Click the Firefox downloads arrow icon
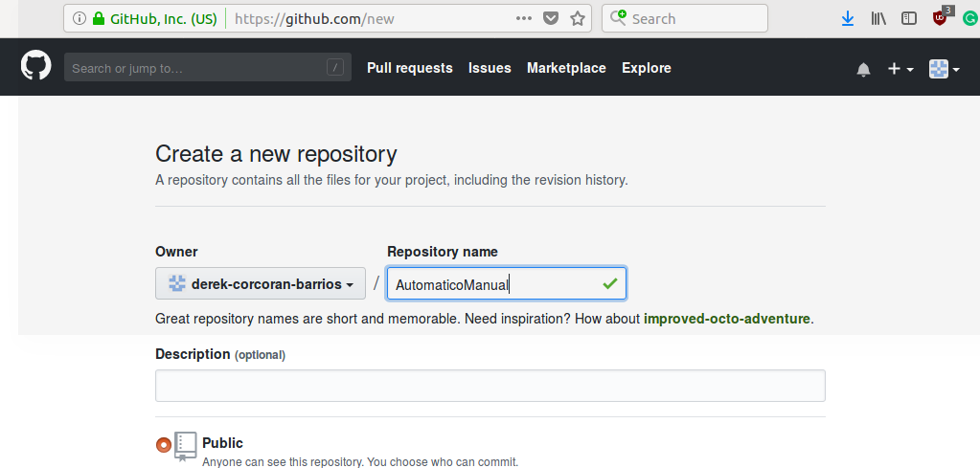Viewport: 980px width, 468px height. click(x=848, y=18)
